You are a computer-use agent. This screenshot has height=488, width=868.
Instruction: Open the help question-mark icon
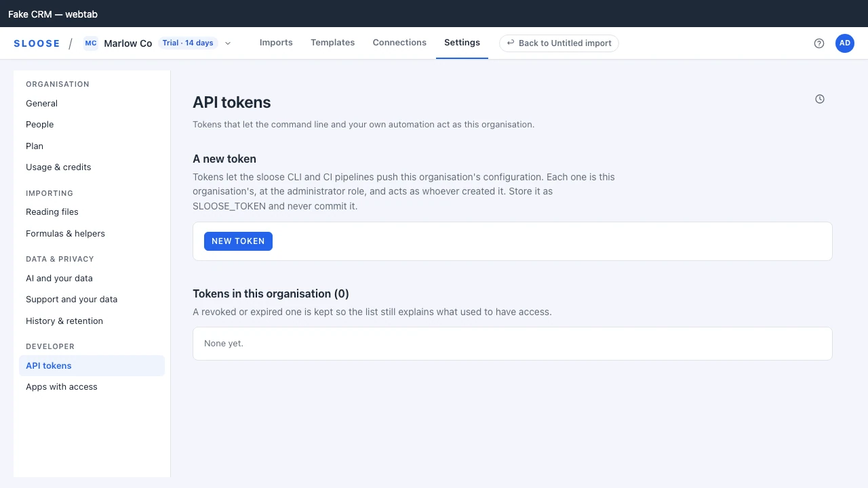(819, 43)
